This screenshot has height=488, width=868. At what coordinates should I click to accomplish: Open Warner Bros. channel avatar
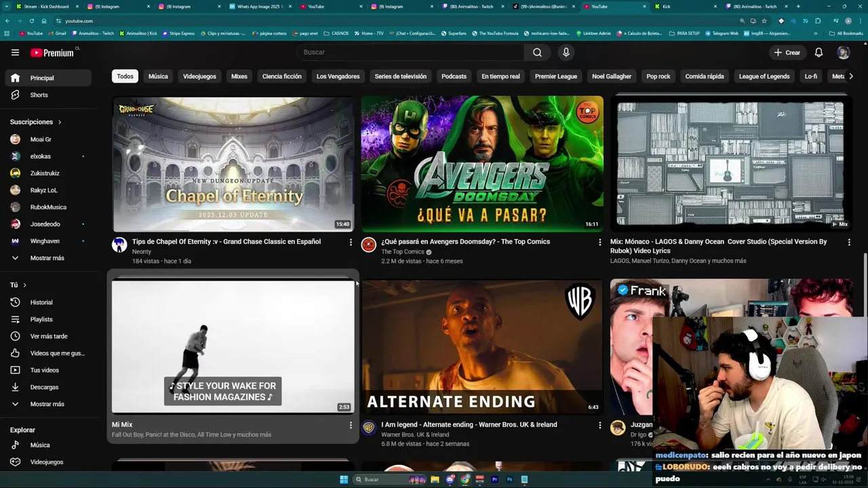pos(368,428)
